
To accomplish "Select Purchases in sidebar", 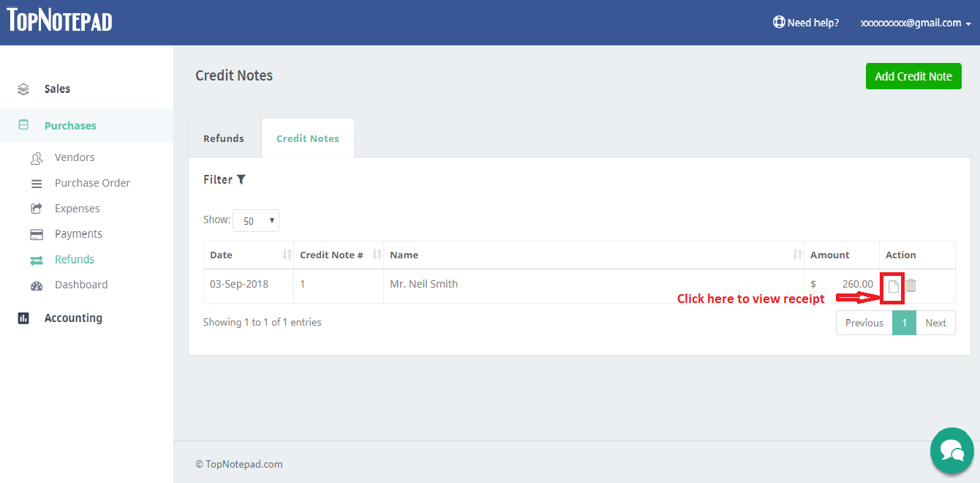I will (70, 126).
